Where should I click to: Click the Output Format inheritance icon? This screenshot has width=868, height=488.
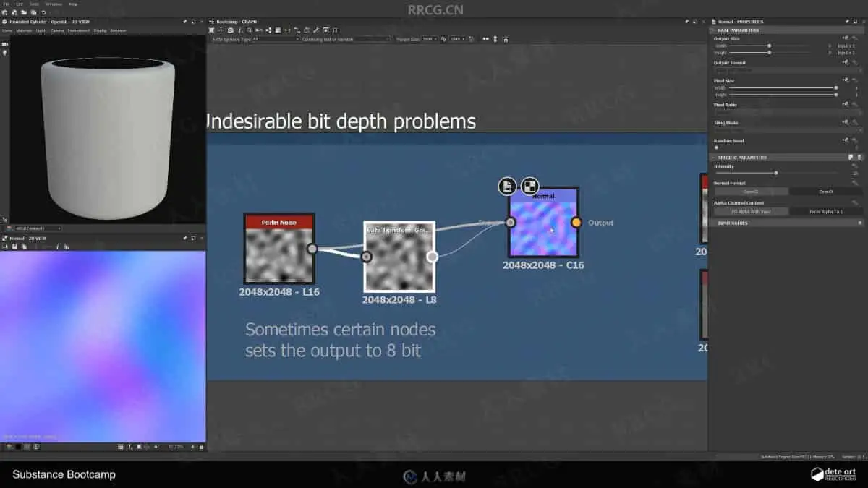[846, 62]
